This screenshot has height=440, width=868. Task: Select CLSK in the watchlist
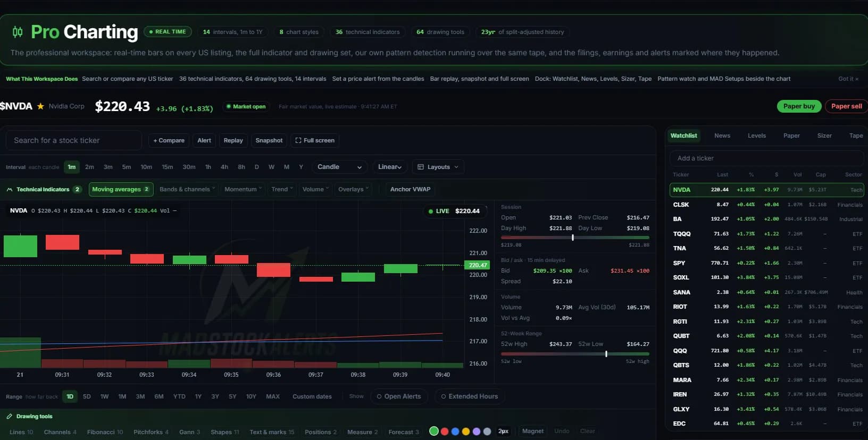pos(766,205)
